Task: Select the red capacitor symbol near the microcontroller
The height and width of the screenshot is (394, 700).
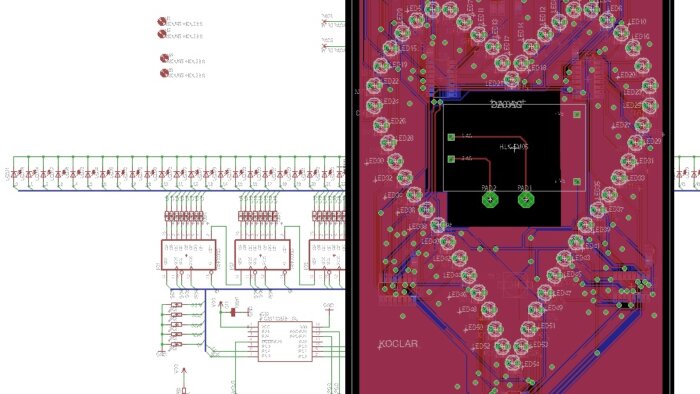Action: 233,312
